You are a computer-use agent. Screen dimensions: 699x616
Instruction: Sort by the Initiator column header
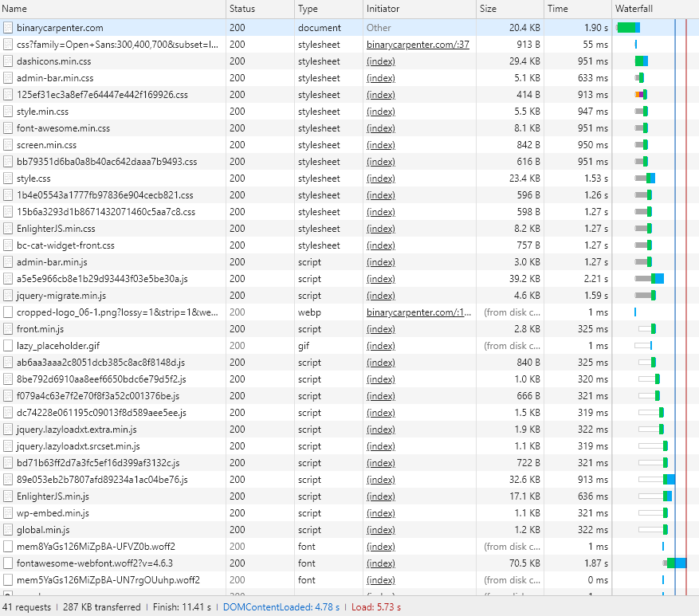pyautogui.click(x=419, y=9)
